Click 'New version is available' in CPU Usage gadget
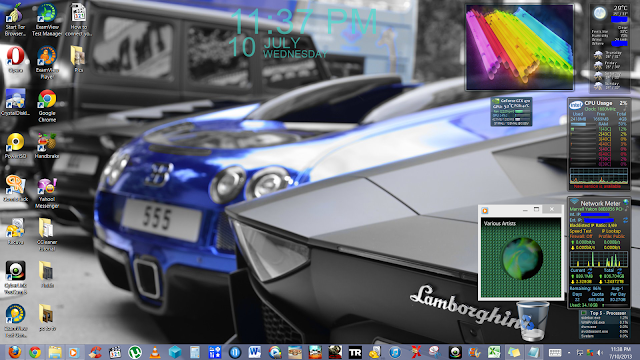Viewport: 640px width, 360px height. 597,187
